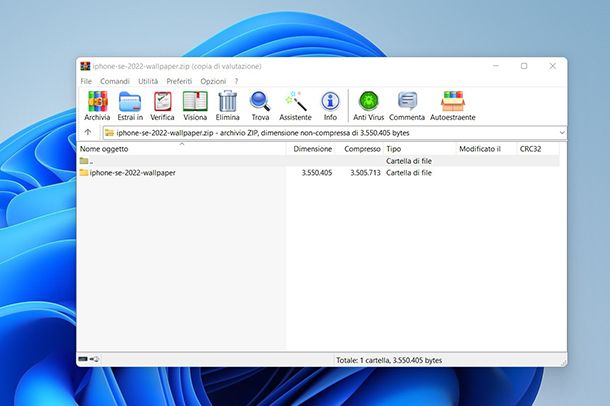Sort by Dimensione column
Image resolution: width=610 pixels, height=406 pixels.
point(311,149)
